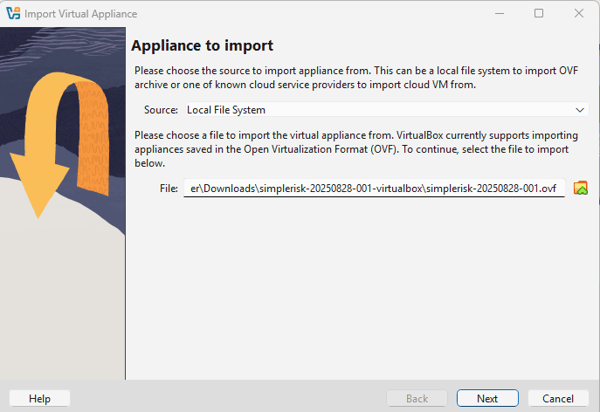Minimize the Import Virtual Appliance window
The image size is (600, 412).
tap(494, 14)
